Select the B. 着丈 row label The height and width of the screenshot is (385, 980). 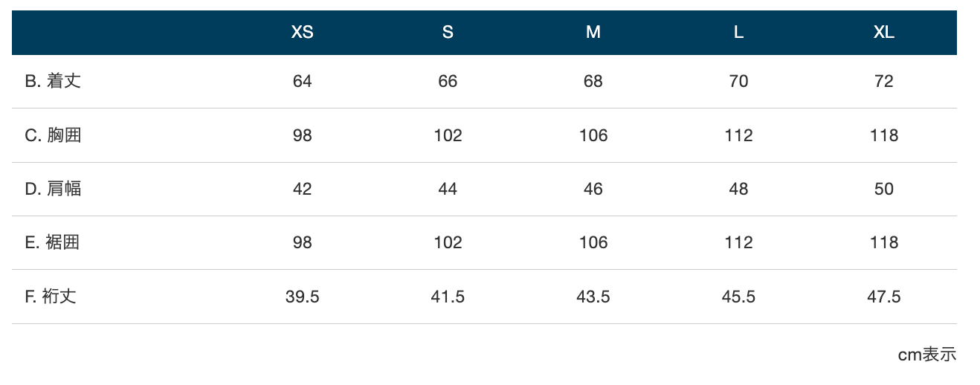[x=53, y=81]
